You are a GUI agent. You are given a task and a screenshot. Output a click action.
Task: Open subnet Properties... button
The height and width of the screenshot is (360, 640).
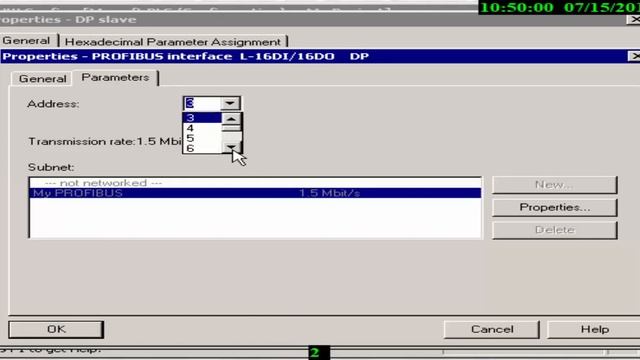click(555, 207)
